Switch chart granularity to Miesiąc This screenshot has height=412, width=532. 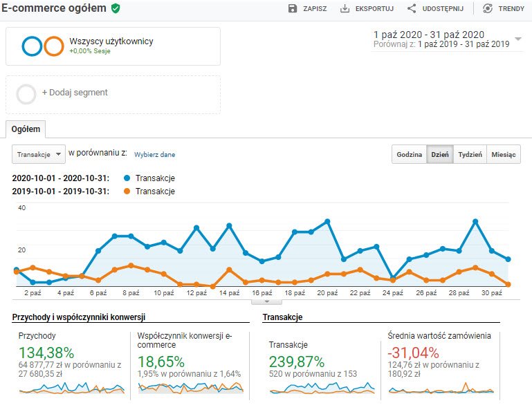click(x=503, y=155)
